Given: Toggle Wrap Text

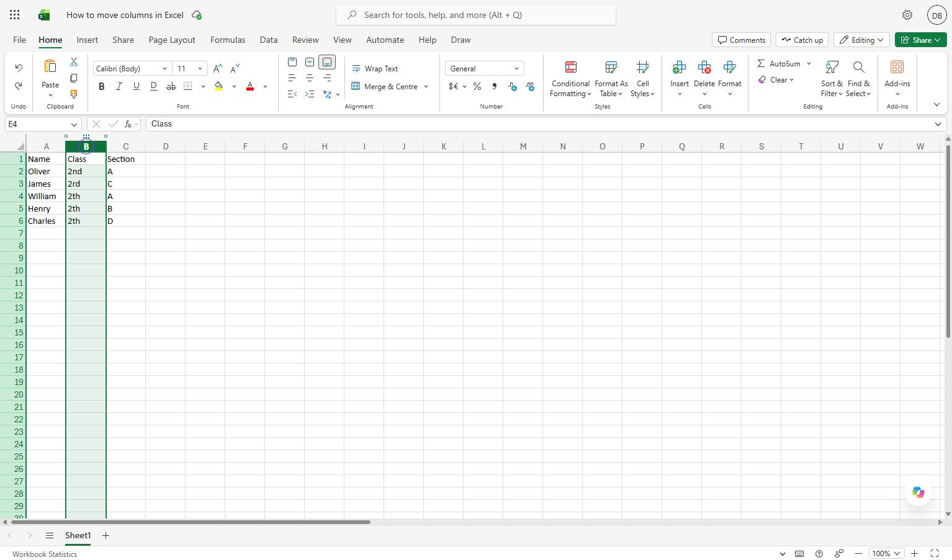Looking at the screenshot, I should (x=375, y=69).
